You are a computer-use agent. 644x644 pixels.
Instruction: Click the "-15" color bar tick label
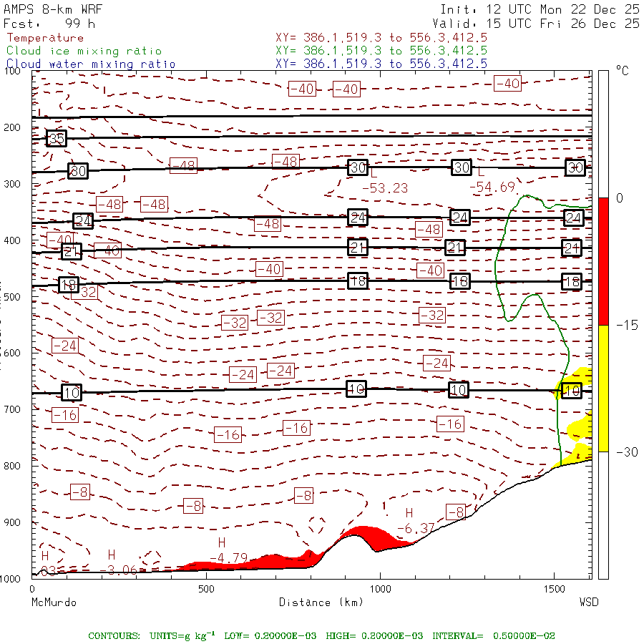pos(627,326)
